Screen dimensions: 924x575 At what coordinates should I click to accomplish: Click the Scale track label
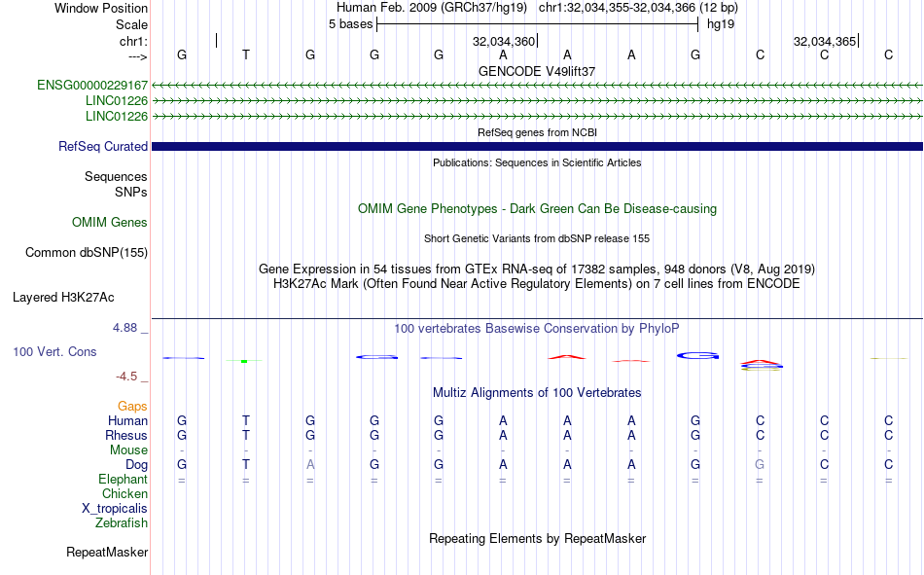(131, 24)
